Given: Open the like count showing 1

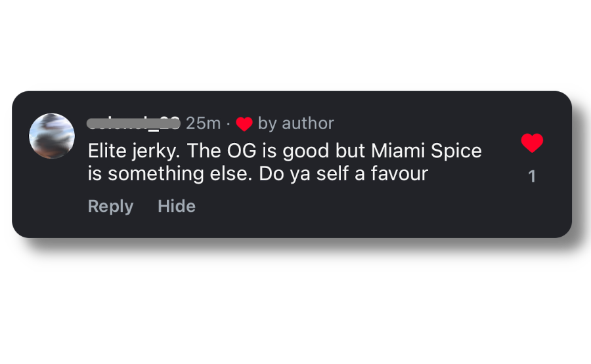Looking at the screenshot, I should [x=532, y=176].
